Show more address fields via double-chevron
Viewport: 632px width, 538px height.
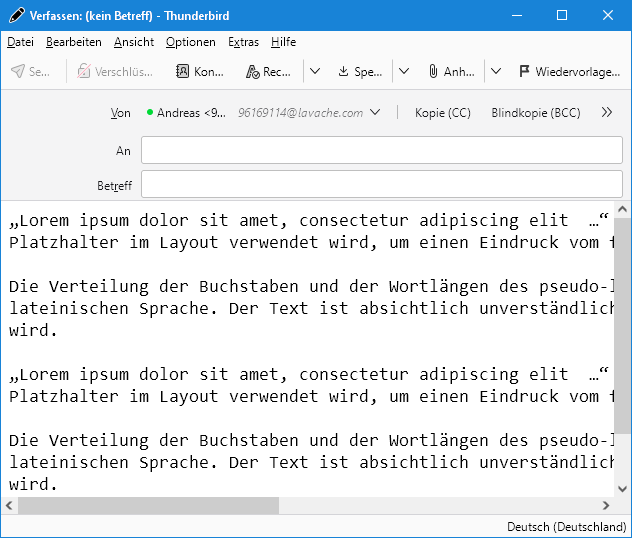[x=606, y=113]
